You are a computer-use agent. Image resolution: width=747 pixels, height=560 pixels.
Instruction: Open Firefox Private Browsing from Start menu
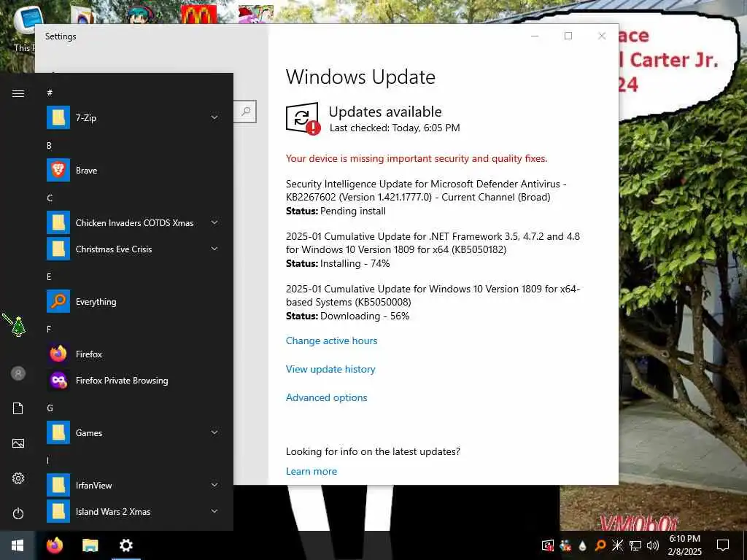[133, 380]
